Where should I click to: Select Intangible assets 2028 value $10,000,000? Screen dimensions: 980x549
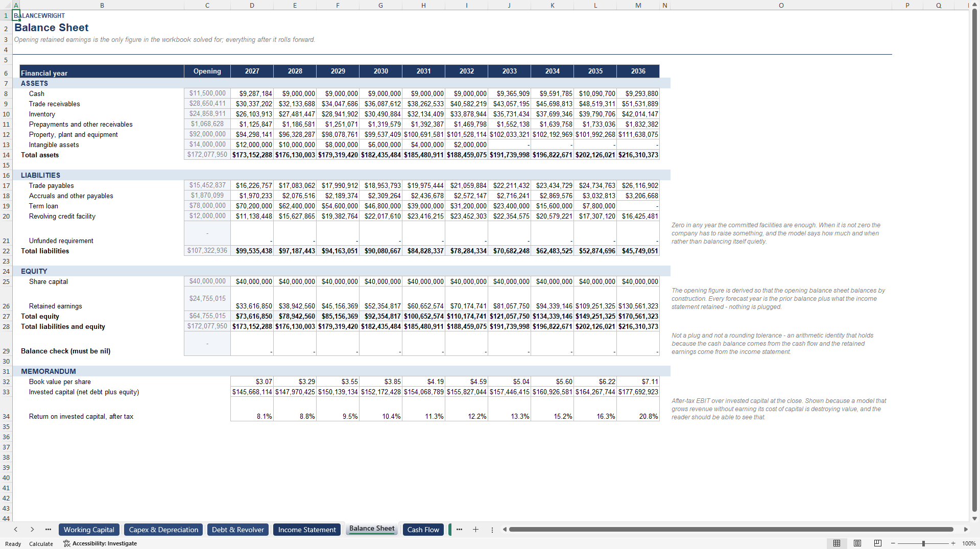click(x=295, y=145)
